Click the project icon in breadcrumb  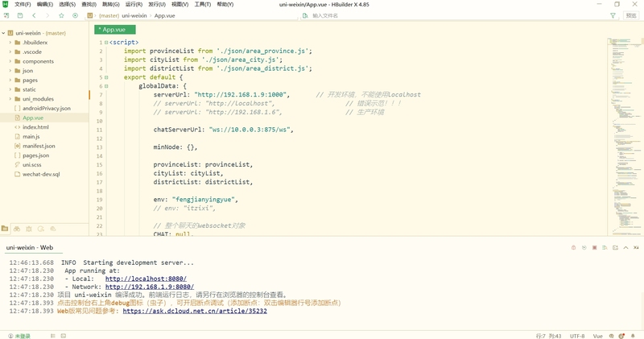click(x=90, y=15)
